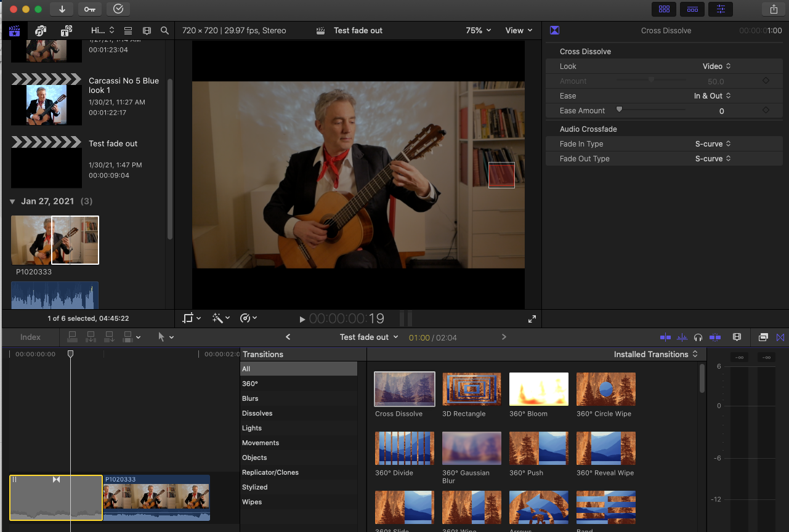This screenshot has height=532, width=789.
Task: Expand viewer to full screen
Action: pyautogui.click(x=532, y=319)
